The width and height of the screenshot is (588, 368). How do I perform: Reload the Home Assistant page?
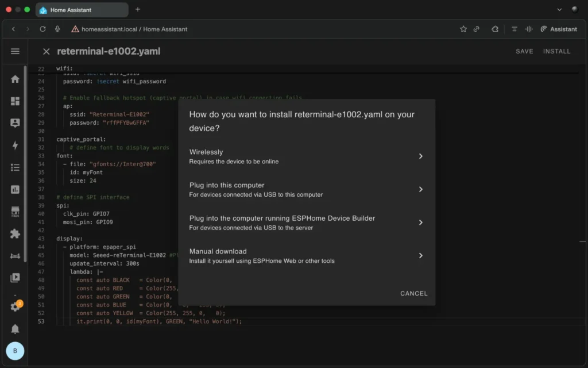42,29
